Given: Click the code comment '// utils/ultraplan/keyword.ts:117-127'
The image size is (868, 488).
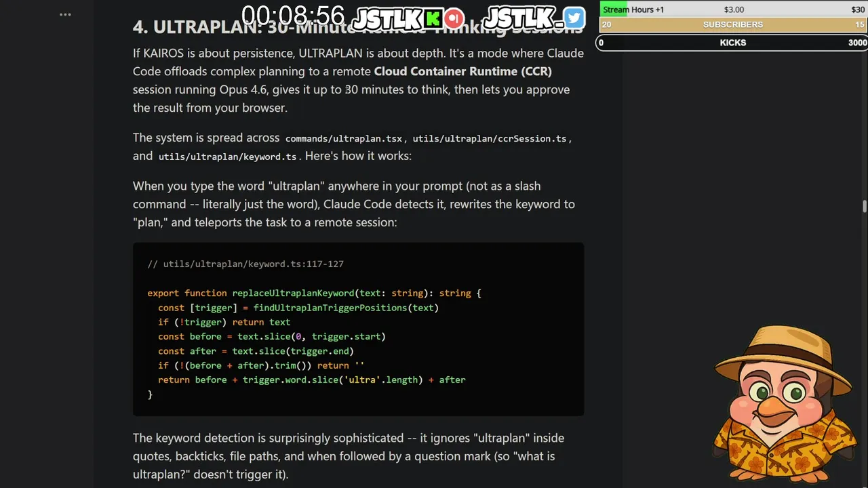Looking at the screenshot, I should point(245,264).
